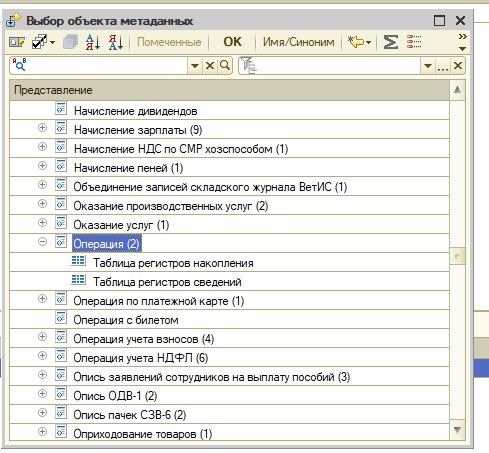Viewport: 489px width, 453px height.
Task: Clear the search field with X
Action: click(210, 66)
